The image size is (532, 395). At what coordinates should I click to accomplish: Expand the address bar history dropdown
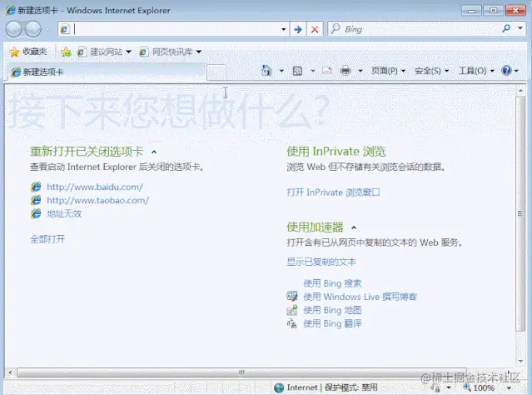point(284,29)
